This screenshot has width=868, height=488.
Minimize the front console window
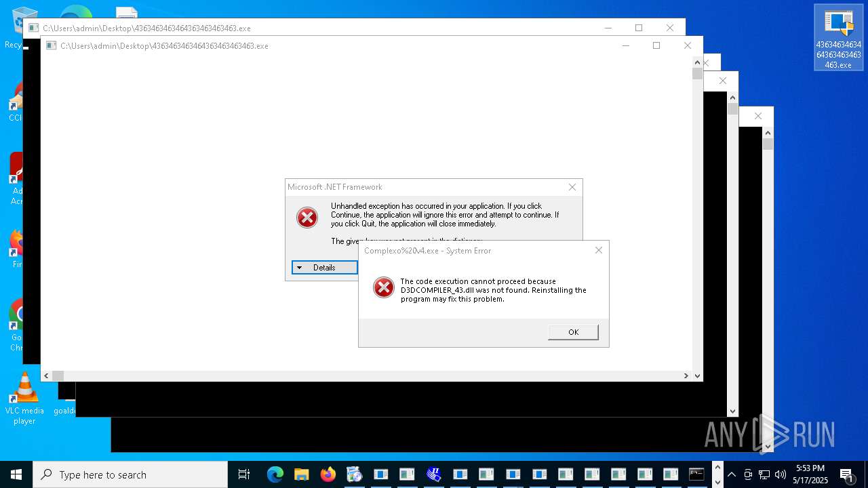pos(625,45)
